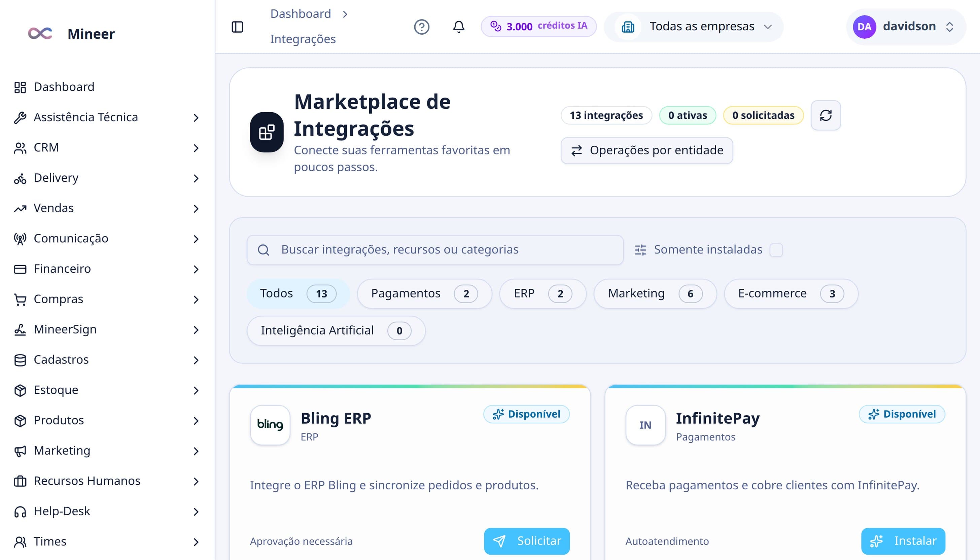Enable the Somente instaladas checkbox
Viewport: 980px width, 560px height.
pyautogui.click(x=776, y=250)
